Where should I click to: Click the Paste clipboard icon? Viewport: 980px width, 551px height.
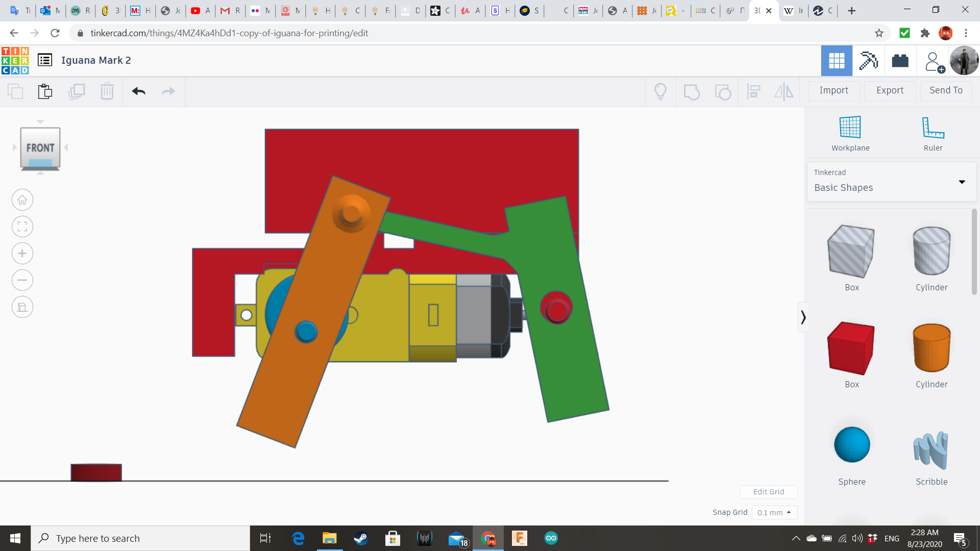pos(45,91)
